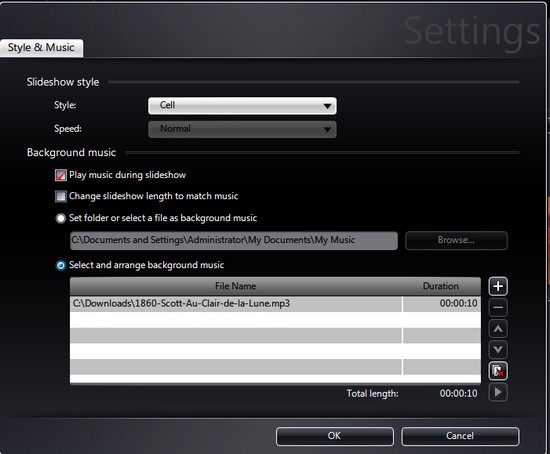Viewport: 550px width, 454px height.
Task: Click the File Name column header
Action: [236, 286]
